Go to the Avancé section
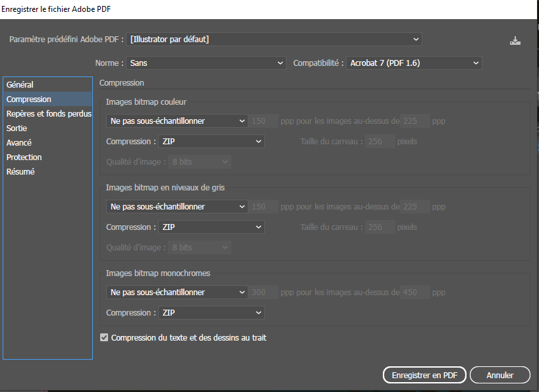 pos(19,143)
